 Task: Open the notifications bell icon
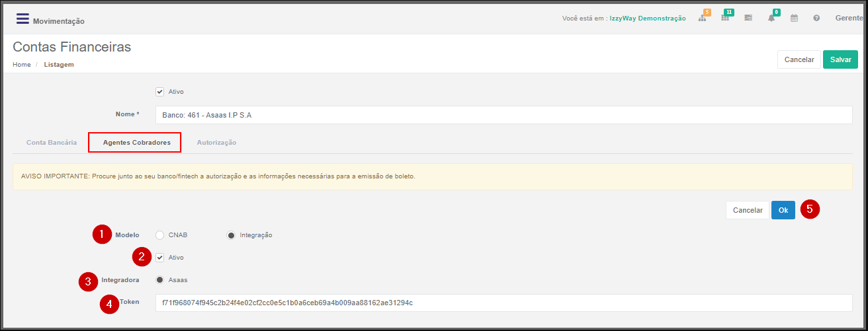point(771,18)
